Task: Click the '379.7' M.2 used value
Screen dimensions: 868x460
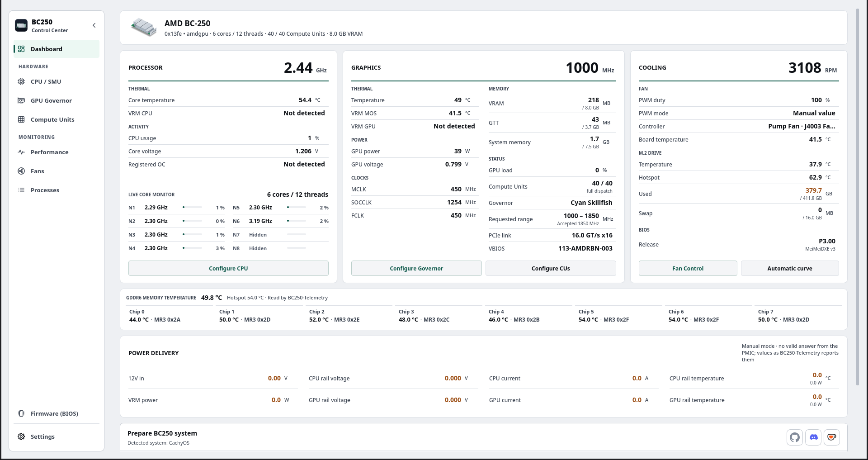Action: pyautogui.click(x=814, y=190)
